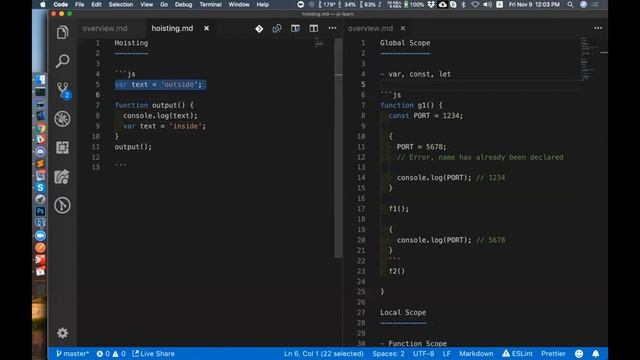Click ESLint status bar item
Image resolution: width=640 pixels, height=360 pixels.
pyautogui.click(x=517, y=353)
